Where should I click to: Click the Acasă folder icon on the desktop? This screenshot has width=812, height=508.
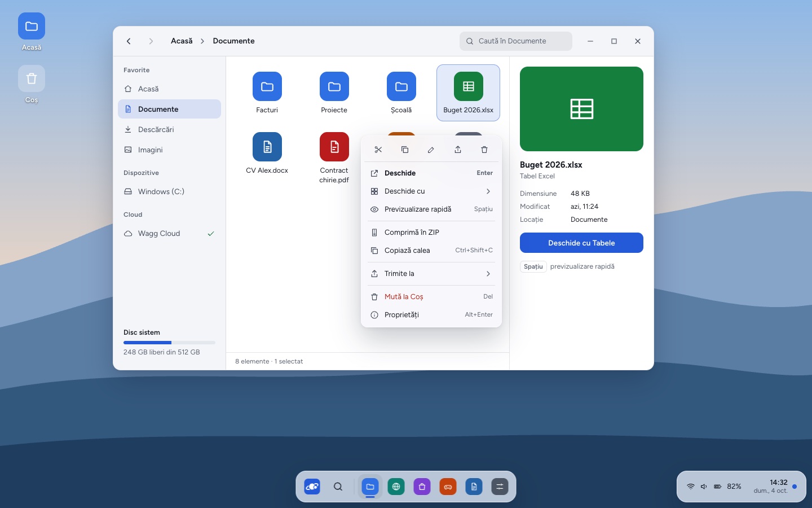[32, 26]
